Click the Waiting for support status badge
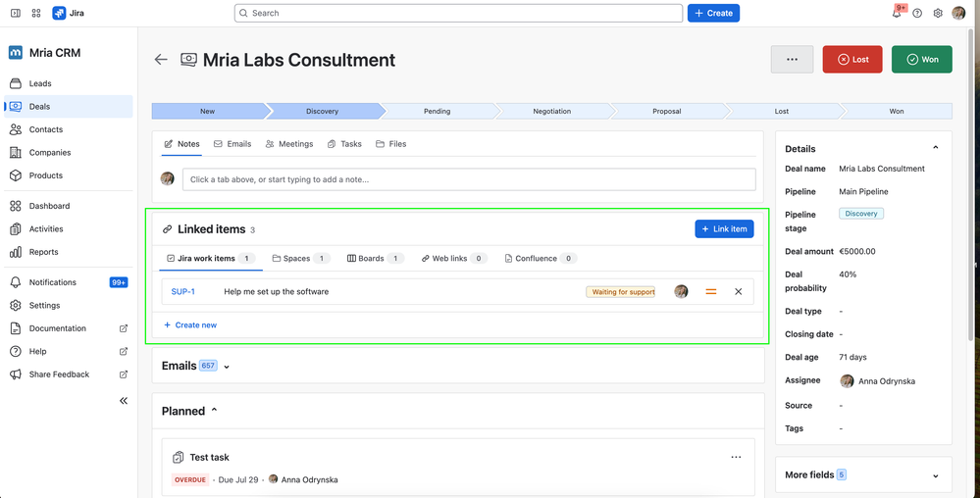The height and width of the screenshot is (498, 980). pyautogui.click(x=621, y=292)
